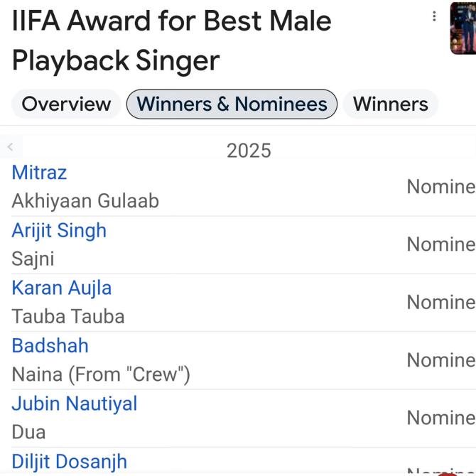The height and width of the screenshot is (476, 476).
Task: Click the Nominee status in Mitraz row
Action: pos(440,187)
